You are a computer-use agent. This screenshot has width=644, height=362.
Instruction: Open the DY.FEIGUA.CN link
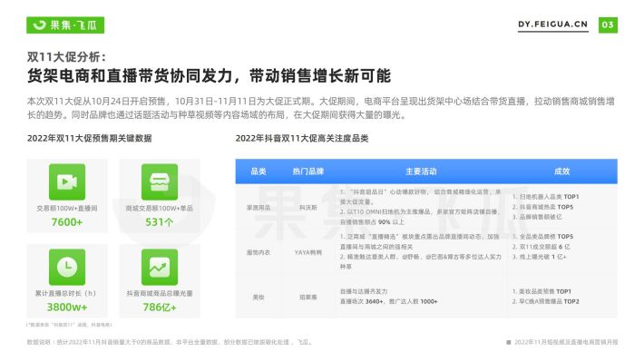click(552, 24)
